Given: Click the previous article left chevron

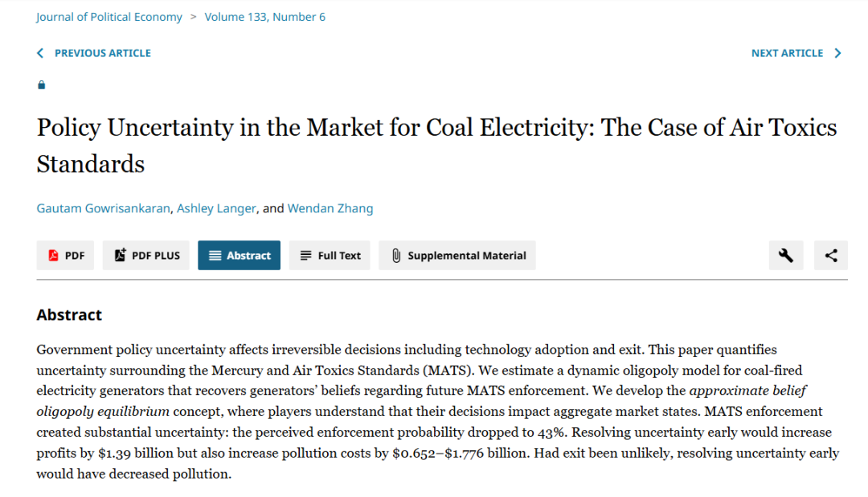Looking at the screenshot, I should 41,53.
